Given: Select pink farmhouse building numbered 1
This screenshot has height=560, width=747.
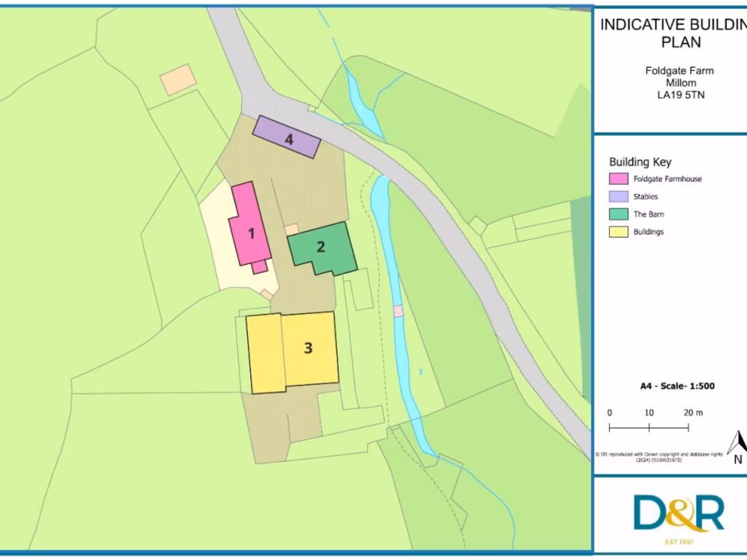Looking at the screenshot, I should tap(249, 226).
